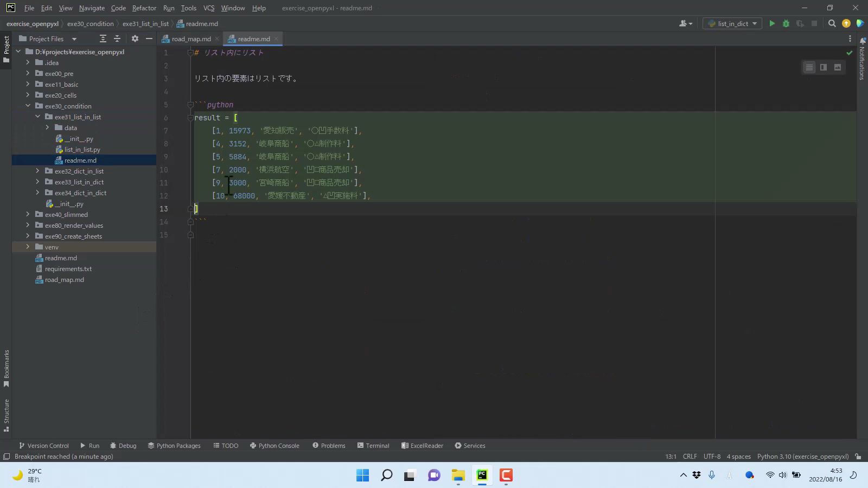Open the Terminal tool window
Viewport: 868px width, 488px height.
[373, 446]
